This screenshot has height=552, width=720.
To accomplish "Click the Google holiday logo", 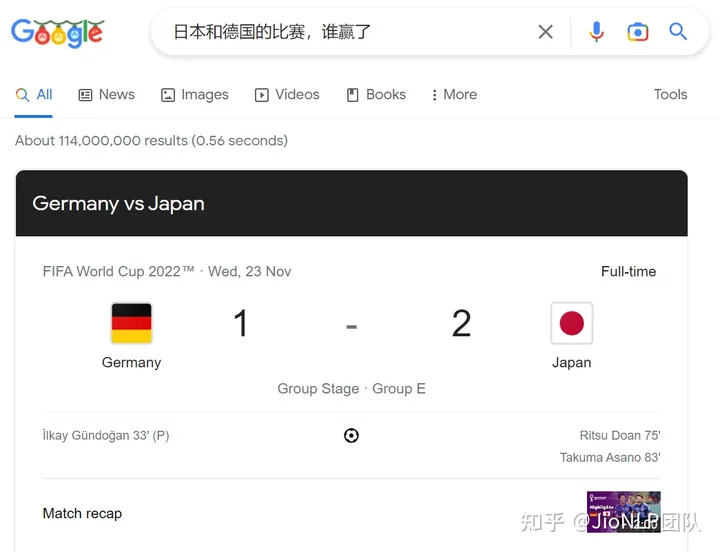I will coord(57,33).
